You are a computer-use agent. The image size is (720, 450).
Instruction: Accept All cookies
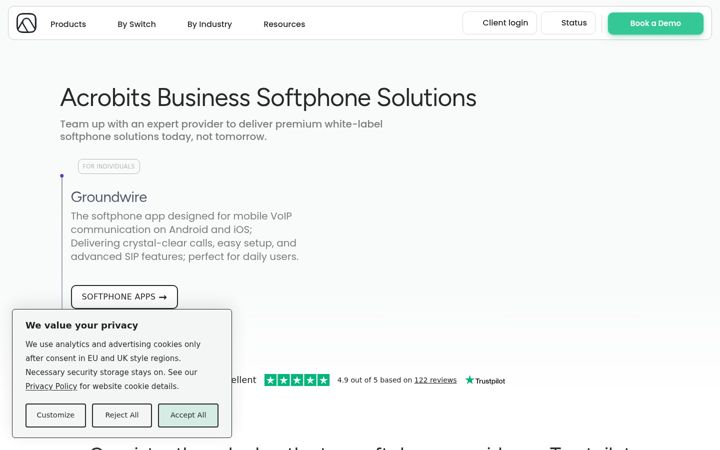tap(188, 415)
